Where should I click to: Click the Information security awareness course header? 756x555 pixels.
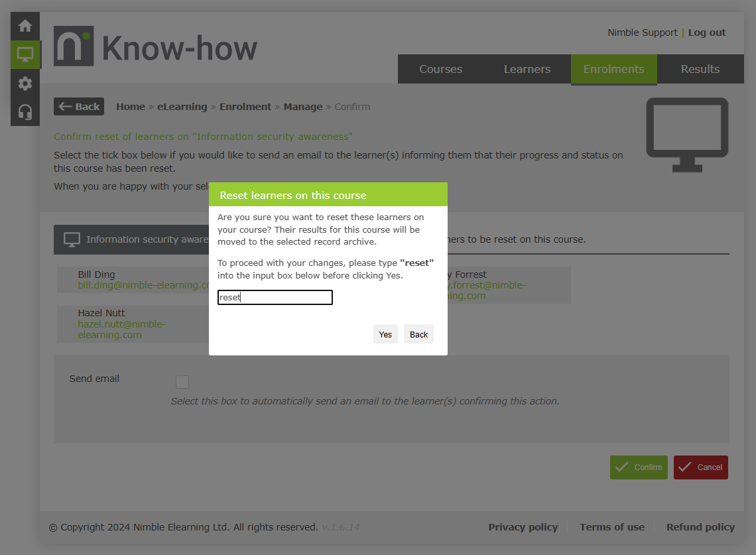131,239
